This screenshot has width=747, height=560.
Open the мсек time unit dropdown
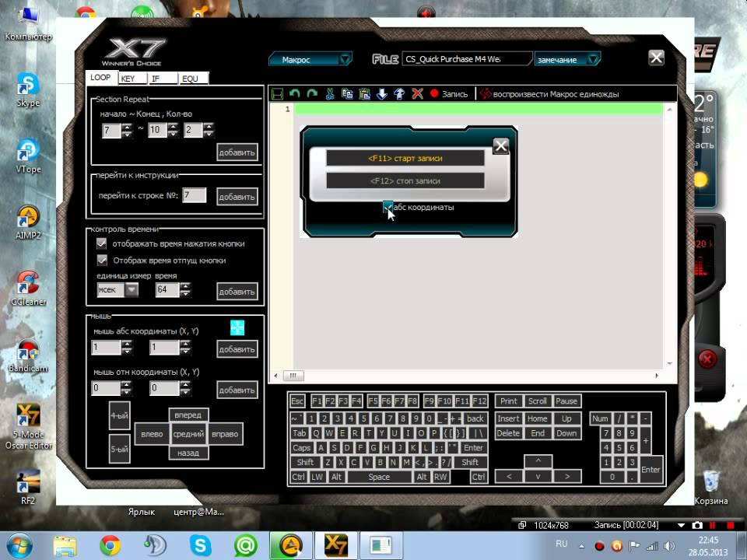[132, 289]
